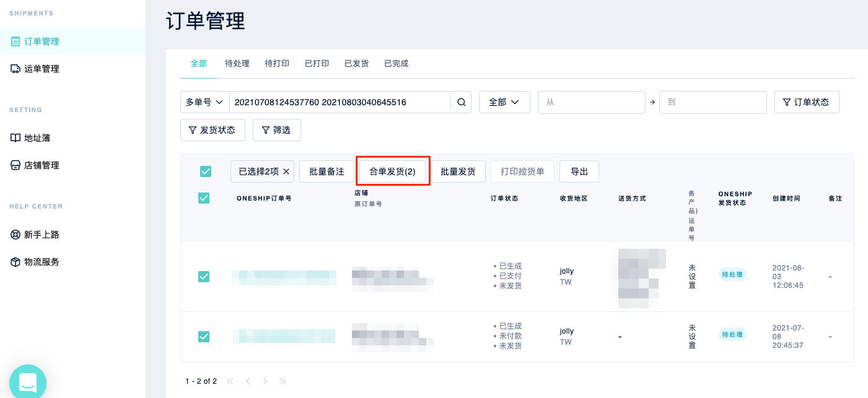Click the 批量备注 button
868x398 pixels.
327,171
